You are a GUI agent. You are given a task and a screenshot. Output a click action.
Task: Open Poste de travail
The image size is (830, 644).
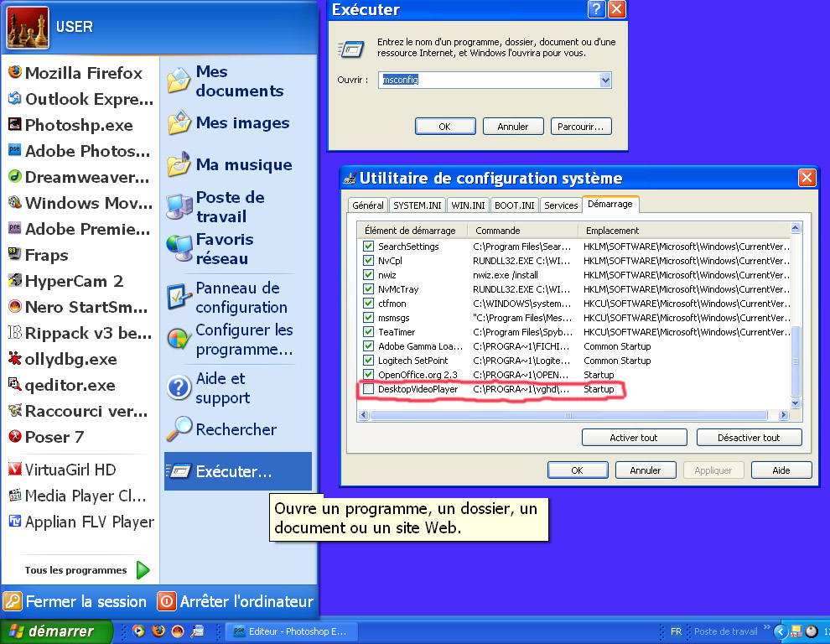click(x=216, y=206)
